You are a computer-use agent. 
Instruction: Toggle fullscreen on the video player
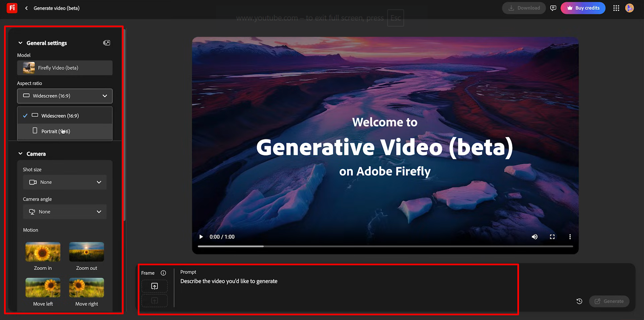click(552, 237)
